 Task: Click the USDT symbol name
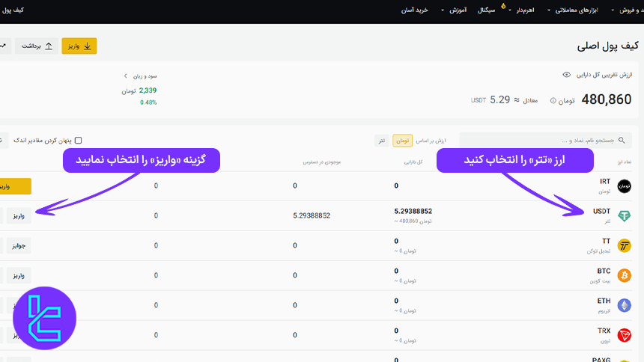click(x=602, y=212)
